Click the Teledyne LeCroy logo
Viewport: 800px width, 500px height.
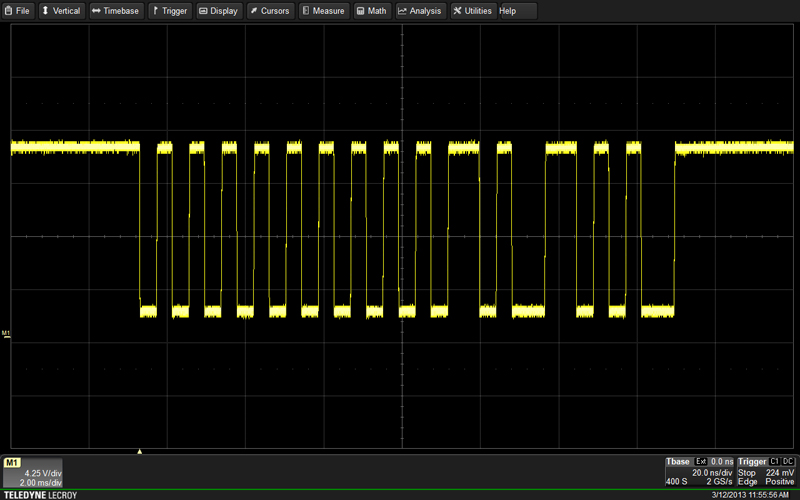(x=38, y=495)
